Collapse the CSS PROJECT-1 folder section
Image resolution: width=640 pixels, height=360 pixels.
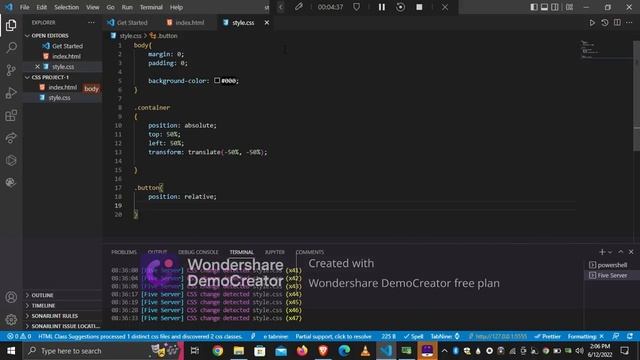click(50, 77)
